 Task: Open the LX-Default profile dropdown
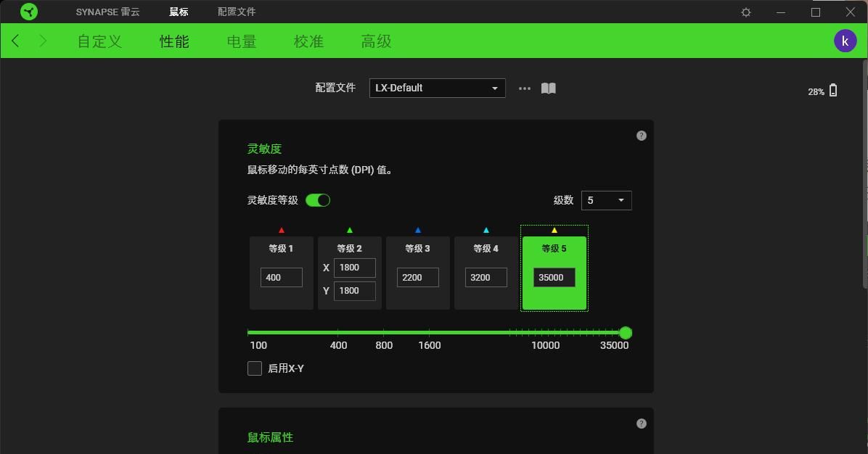[438, 88]
